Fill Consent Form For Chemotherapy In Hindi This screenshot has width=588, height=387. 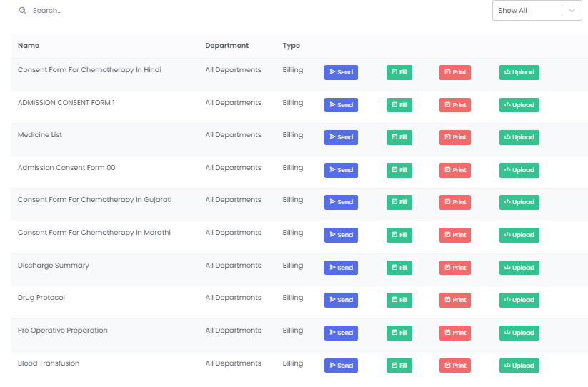coord(399,72)
